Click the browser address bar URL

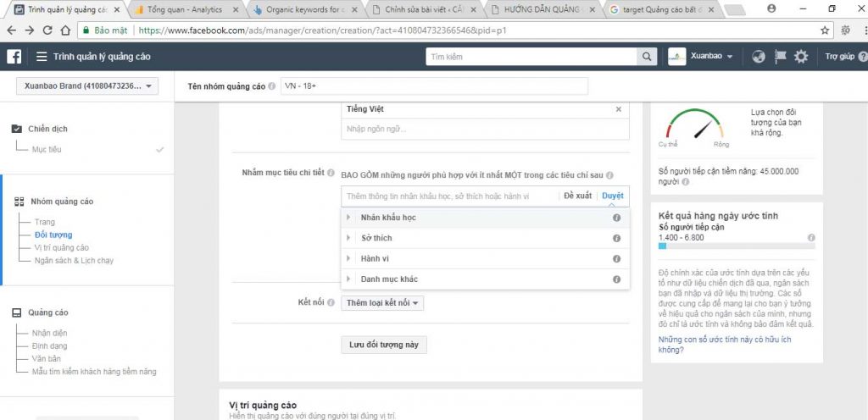322,30
